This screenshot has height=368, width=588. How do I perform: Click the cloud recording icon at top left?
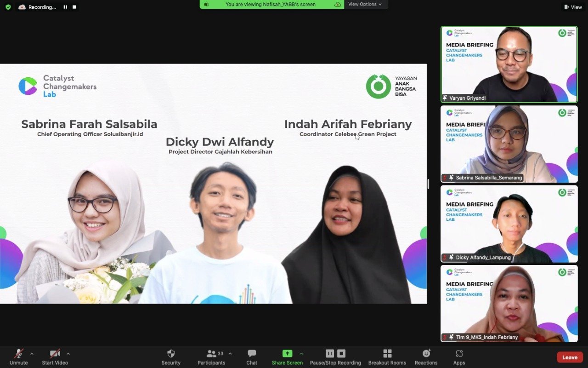[x=22, y=7]
